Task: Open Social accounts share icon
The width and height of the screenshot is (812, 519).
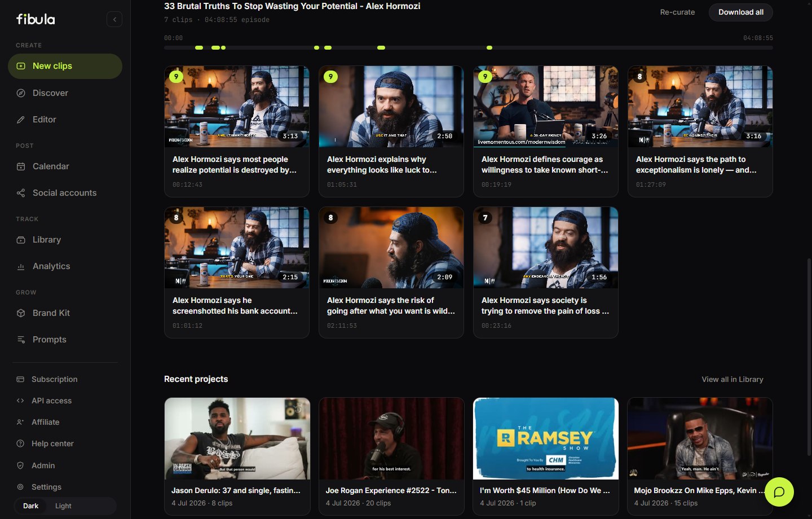Action: [21, 193]
